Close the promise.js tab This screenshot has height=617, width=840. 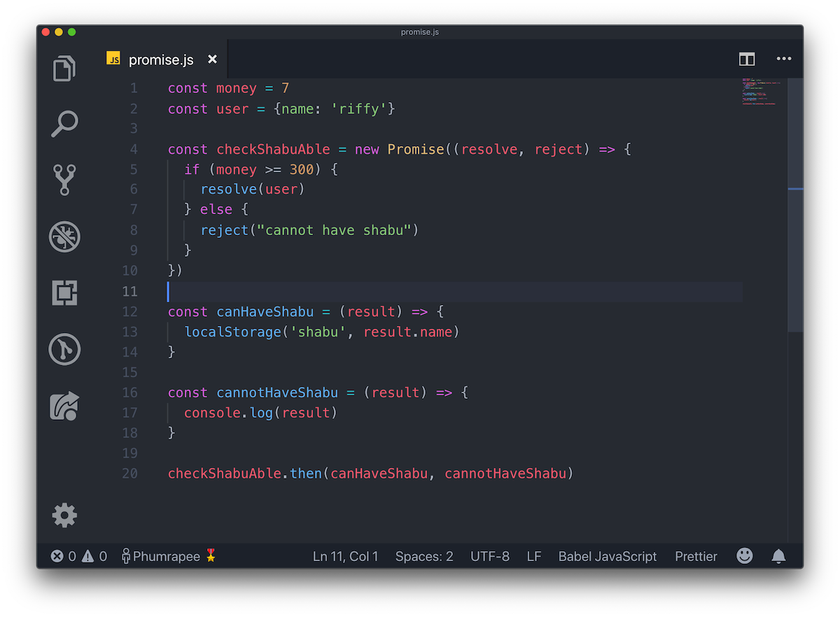point(212,59)
